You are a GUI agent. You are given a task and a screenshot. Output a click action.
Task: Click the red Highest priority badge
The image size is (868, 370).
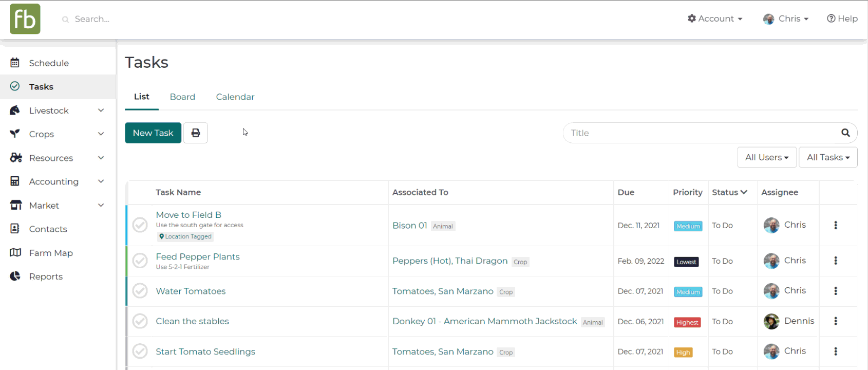click(x=687, y=322)
